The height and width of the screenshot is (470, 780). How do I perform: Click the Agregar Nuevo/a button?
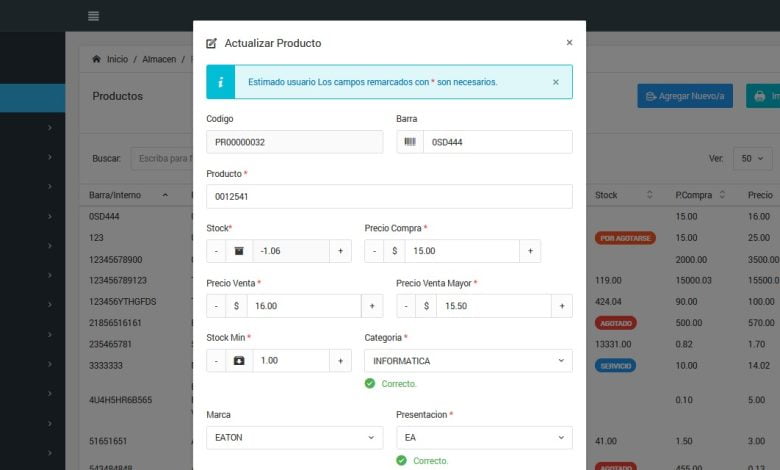point(685,96)
